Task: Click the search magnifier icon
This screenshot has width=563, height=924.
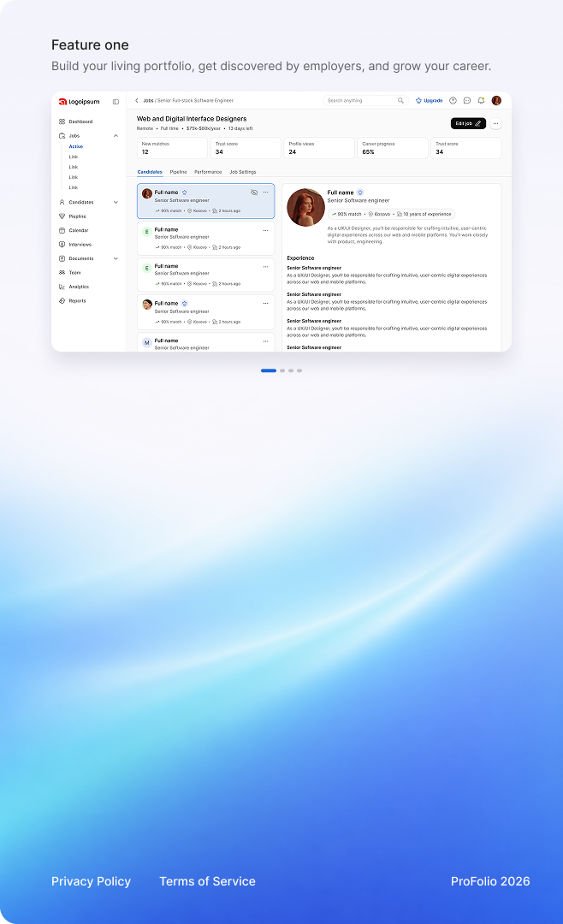Action: click(x=401, y=101)
